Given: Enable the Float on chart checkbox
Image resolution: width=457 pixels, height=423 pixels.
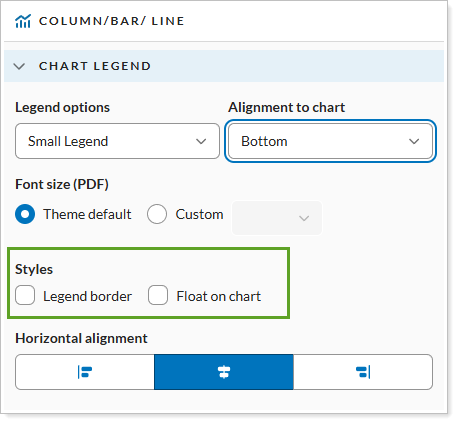Looking at the screenshot, I should click(x=158, y=295).
